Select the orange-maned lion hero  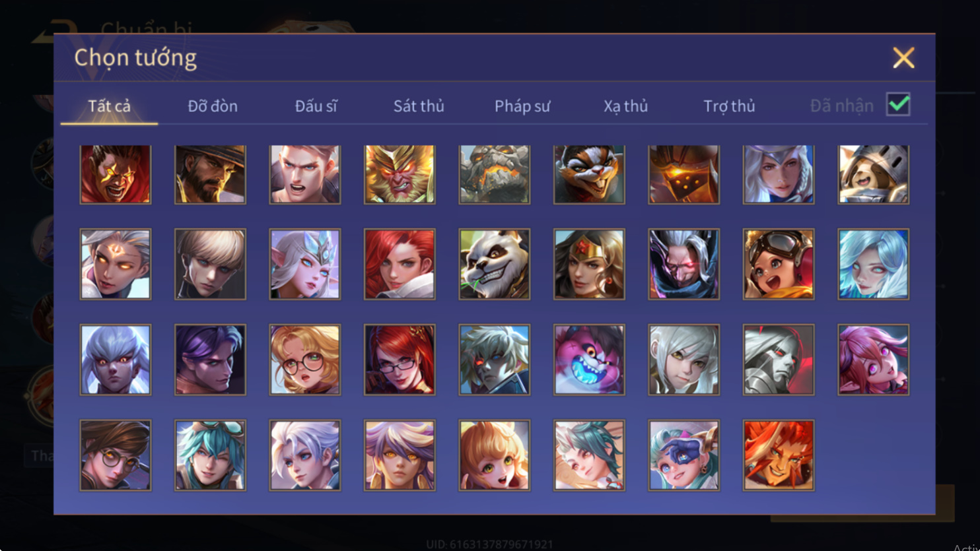tap(779, 455)
